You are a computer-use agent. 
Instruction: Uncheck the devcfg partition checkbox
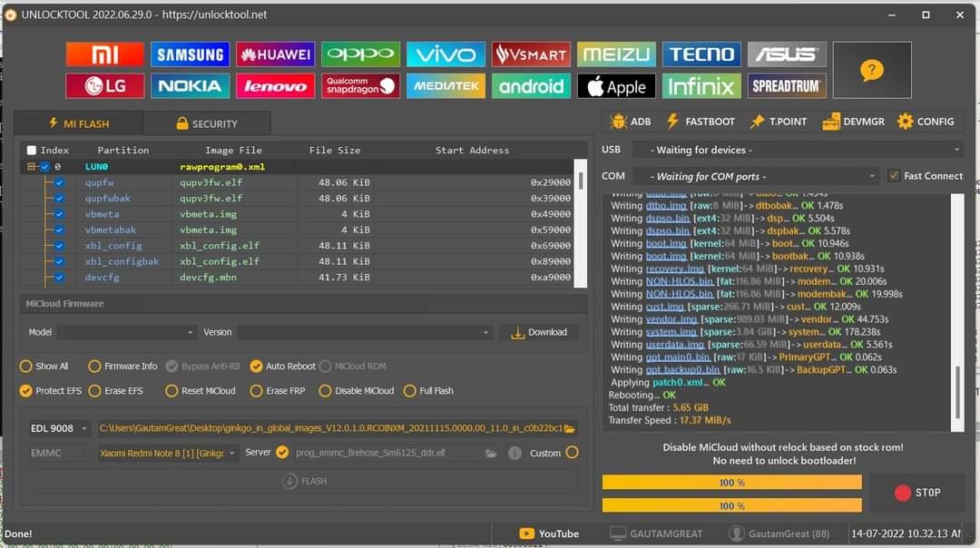pos(59,277)
